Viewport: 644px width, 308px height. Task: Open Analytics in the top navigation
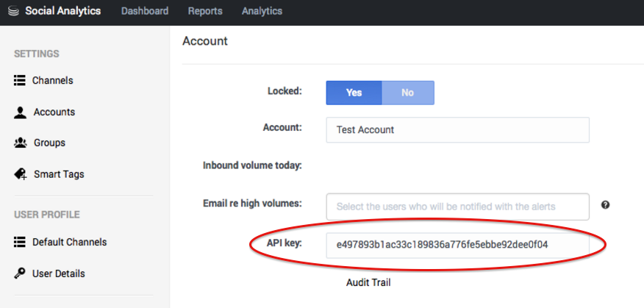(262, 11)
